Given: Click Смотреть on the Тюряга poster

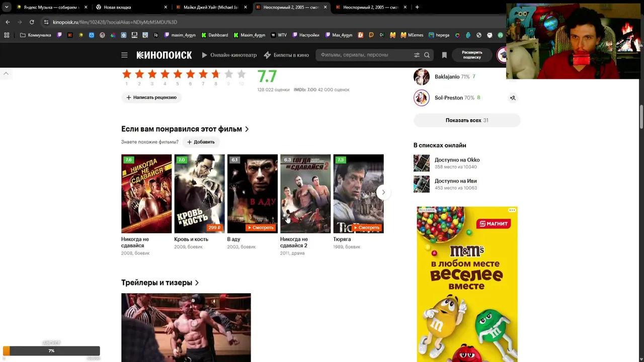Looking at the screenshot, I should [x=366, y=228].
